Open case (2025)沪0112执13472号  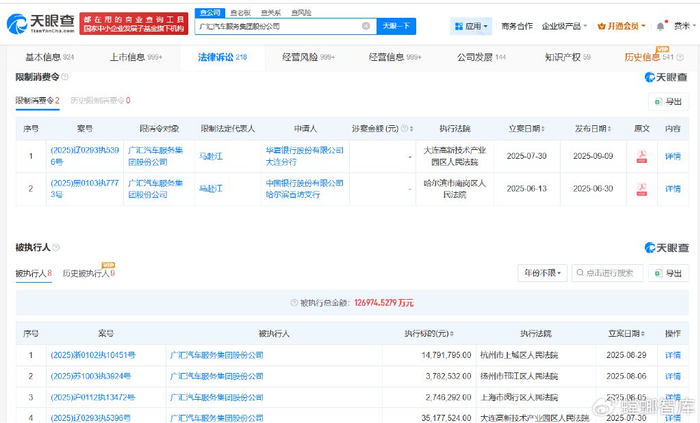tap(92, 397)
